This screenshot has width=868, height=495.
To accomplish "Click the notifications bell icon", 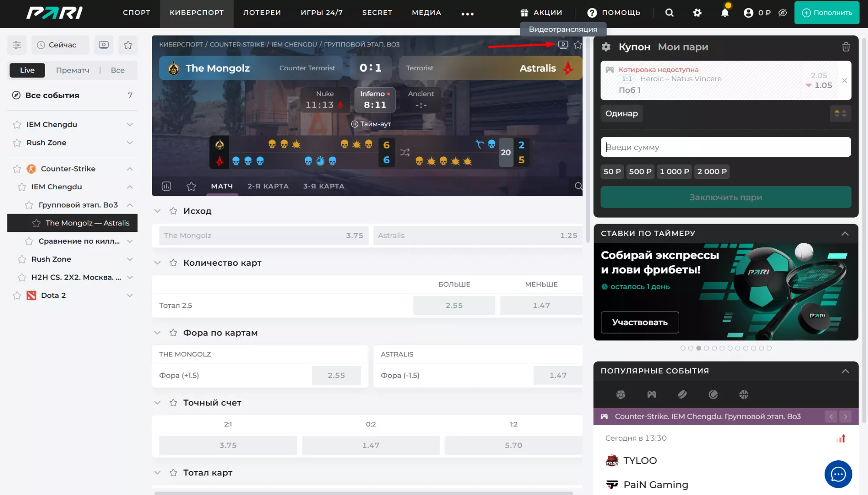I will coord(724,13).
